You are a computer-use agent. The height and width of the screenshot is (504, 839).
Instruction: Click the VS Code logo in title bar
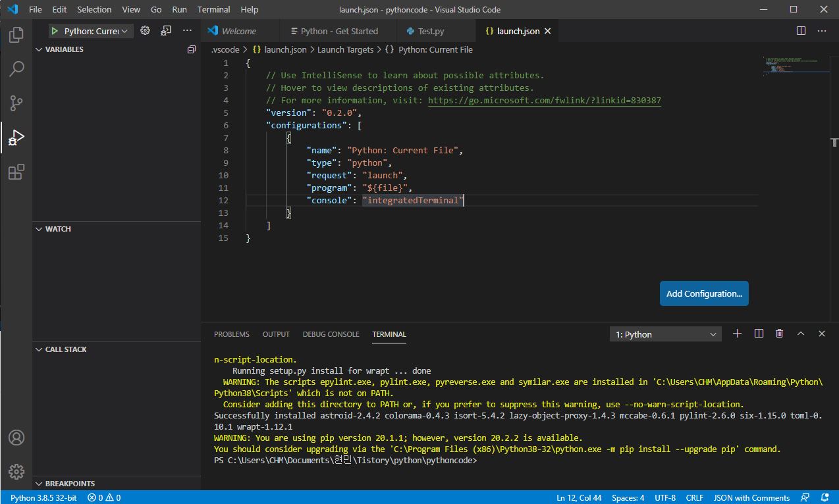13,9
